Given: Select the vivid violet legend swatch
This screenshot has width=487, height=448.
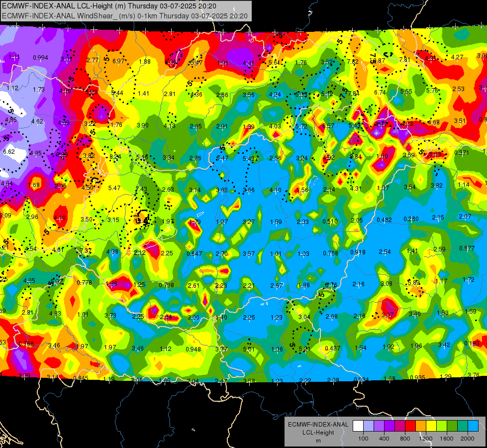Looking at the screenshot, I should click(390, 426).
